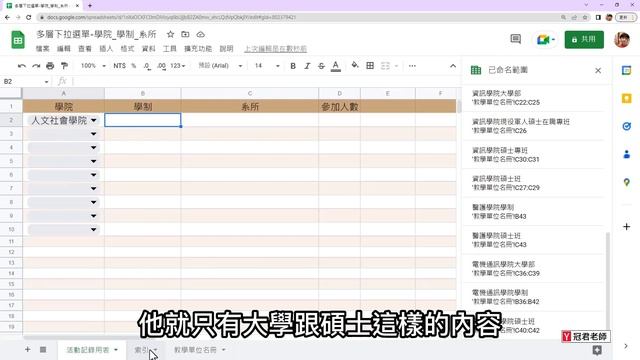Viewport: 640px width, 360px height.
Task: Select named range 資訊學院大學部
Action: [x=533, y=98]
